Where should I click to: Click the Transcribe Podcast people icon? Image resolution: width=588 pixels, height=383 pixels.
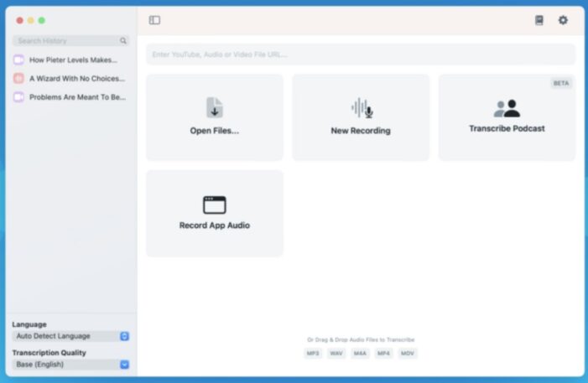(x=507, y=107)
